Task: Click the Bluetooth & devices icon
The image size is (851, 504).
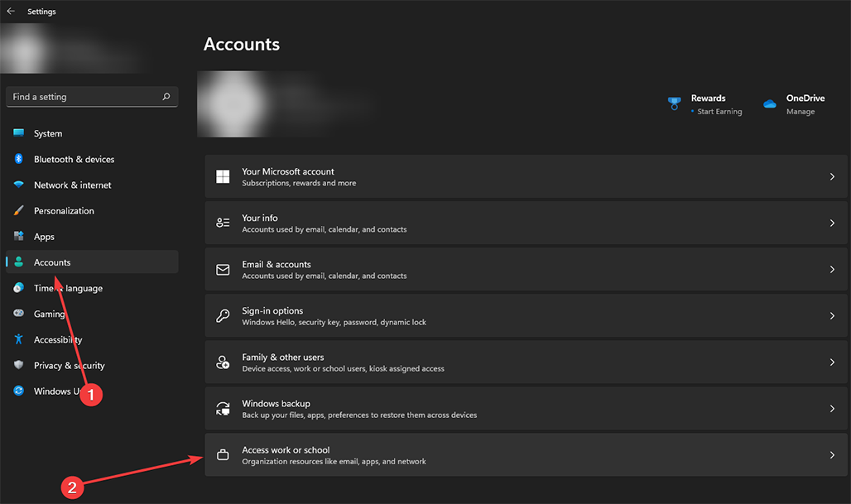Action: tap(18, 159)
